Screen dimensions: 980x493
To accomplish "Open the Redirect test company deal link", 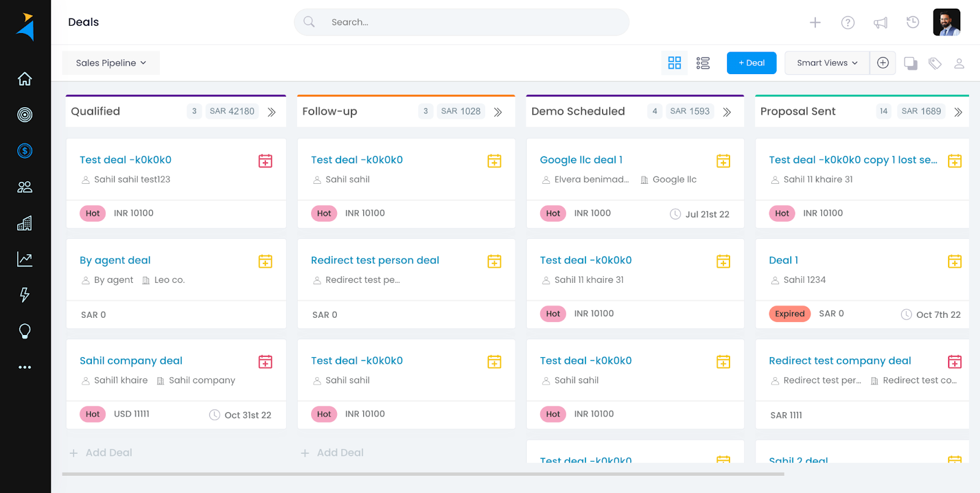I will (x=840, y=361).
